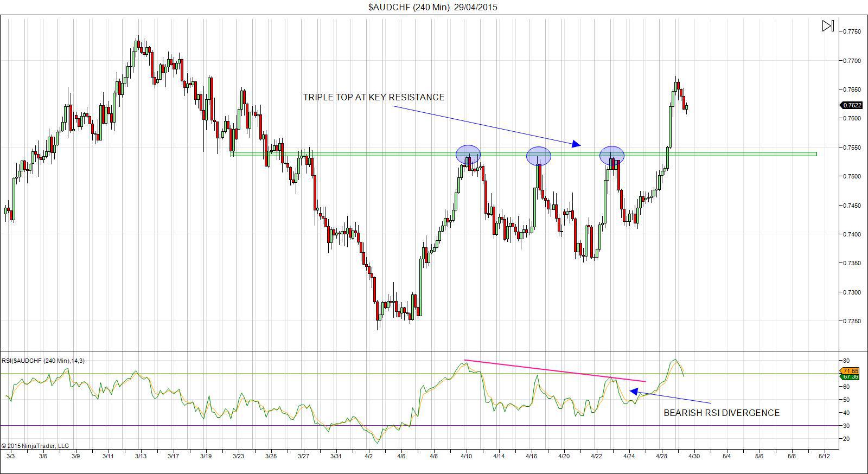Click the scroll-to-latest-bar arrow icon
868x474 pixels.
coord(828,26)
